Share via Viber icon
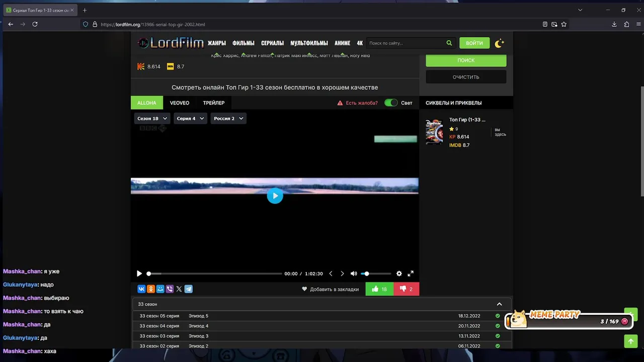Viewport: 644px width, 362px height. coord(170,289)
